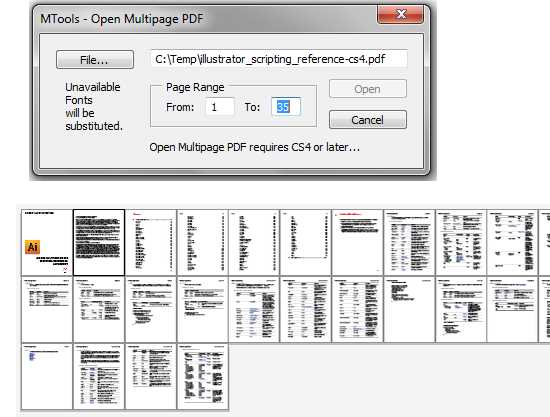Viewport: 550px width, 417px height.
Task: Click the Cancel button
Action: pyautogui.click(x=368, y=120)
